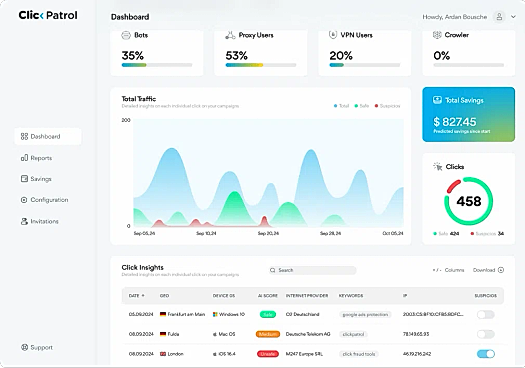Disable suspicious switch for London row
Viewport: 525px width, 368px height.
click(485, 354)
